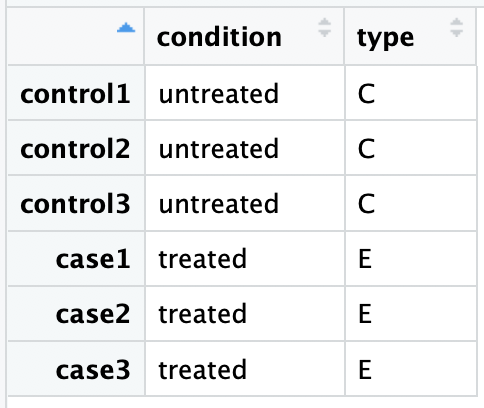Click type value C in control1 row

pos(366,94)
